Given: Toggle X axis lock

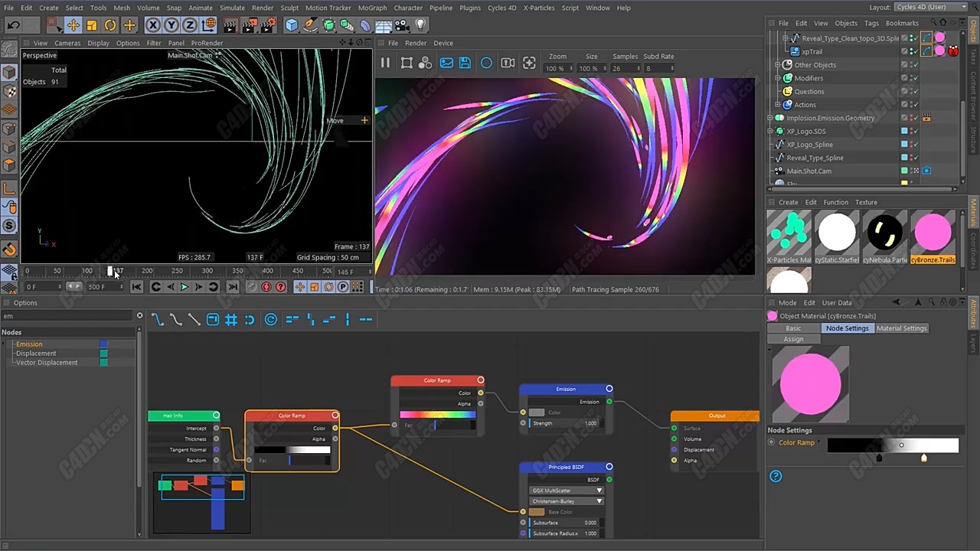Looking at the screenshot, I should coord(153,25).
